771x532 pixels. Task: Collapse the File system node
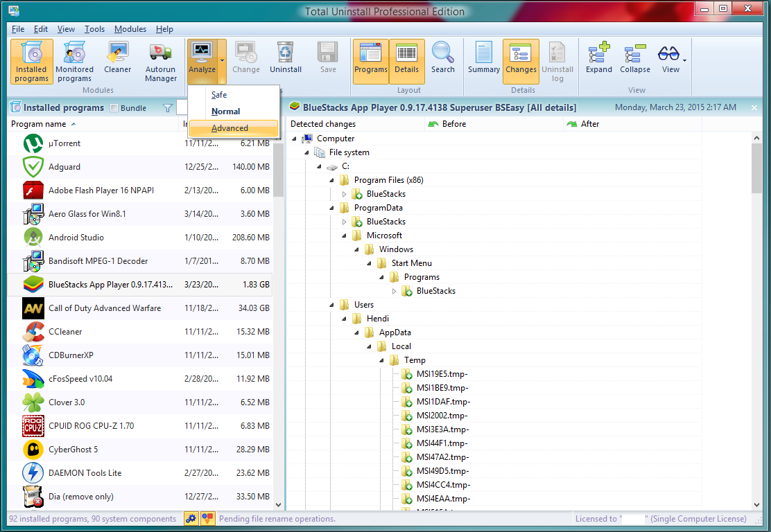(306, 153)
